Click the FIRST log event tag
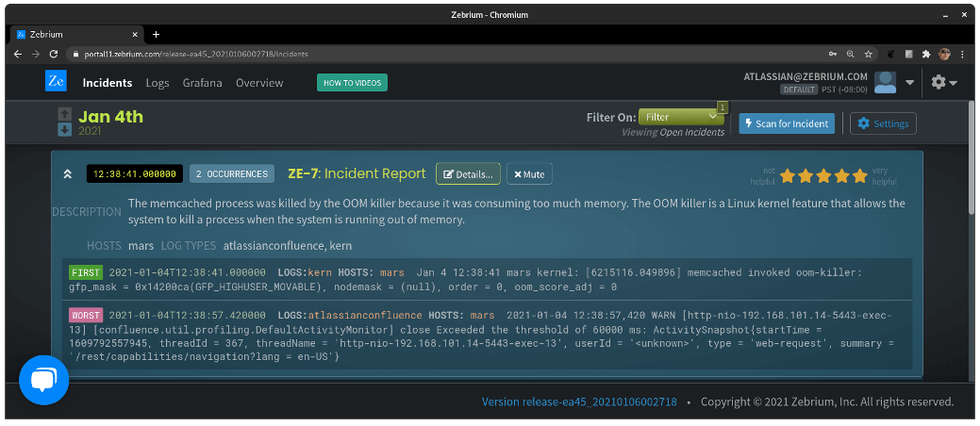 pyautogui.click(x=85, y=272)
